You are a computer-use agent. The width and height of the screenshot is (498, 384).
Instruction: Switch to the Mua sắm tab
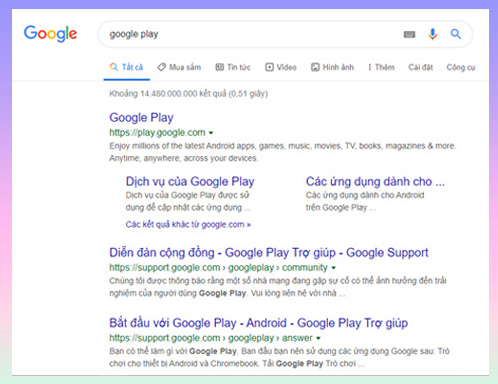coord(179,67)
